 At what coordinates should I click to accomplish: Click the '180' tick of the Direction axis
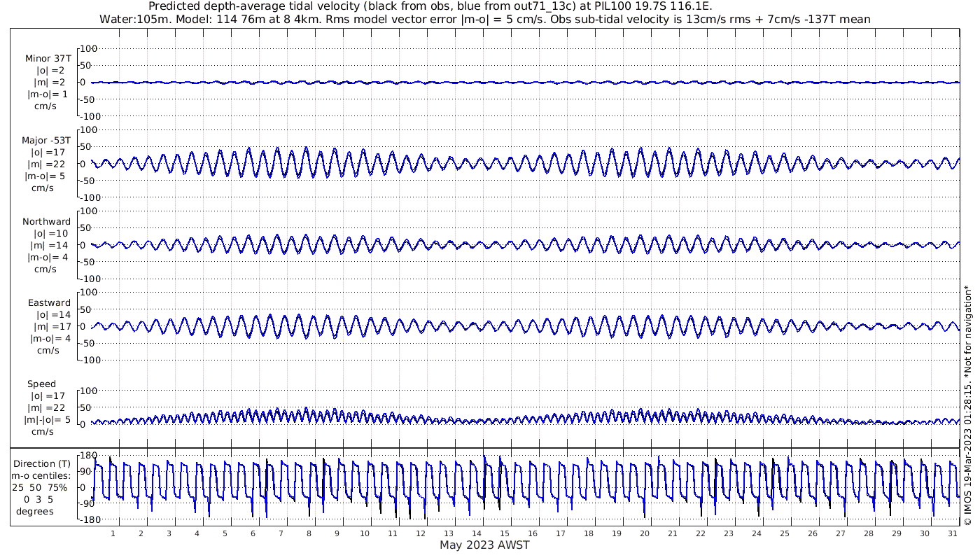click(x=87, y=456)
